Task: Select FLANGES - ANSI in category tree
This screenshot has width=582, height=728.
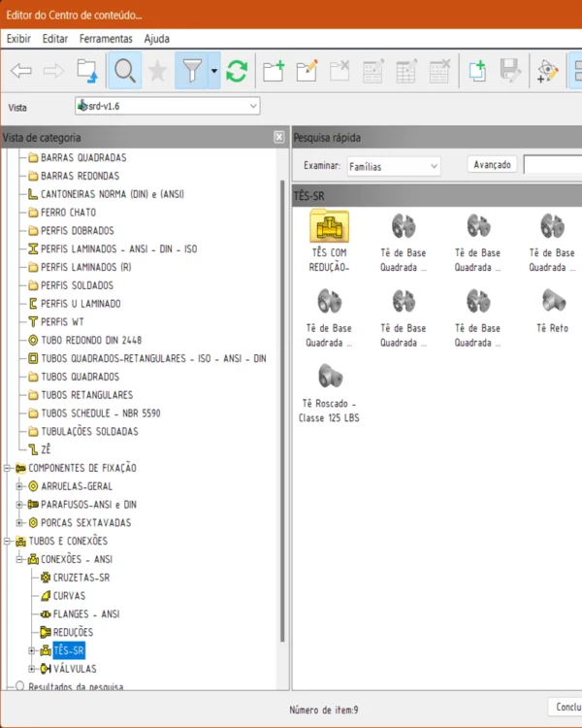Action: click(x=86, y=614)
